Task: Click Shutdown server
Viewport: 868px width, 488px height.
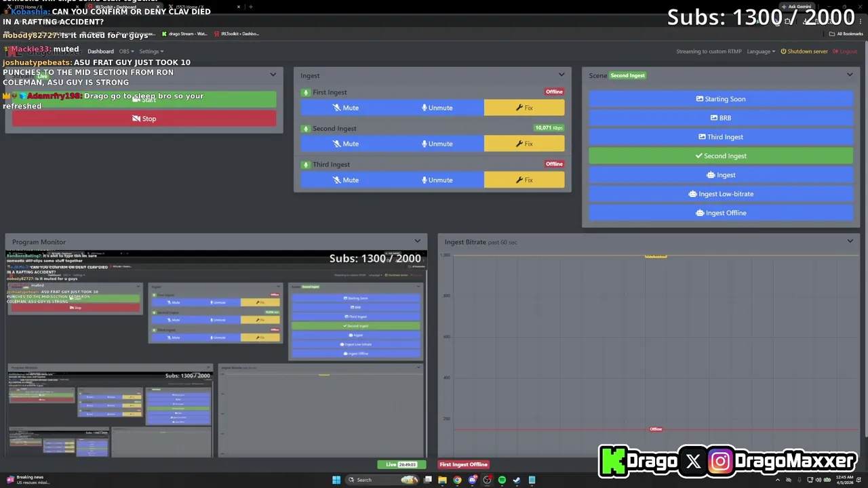Action: [804, 52]
